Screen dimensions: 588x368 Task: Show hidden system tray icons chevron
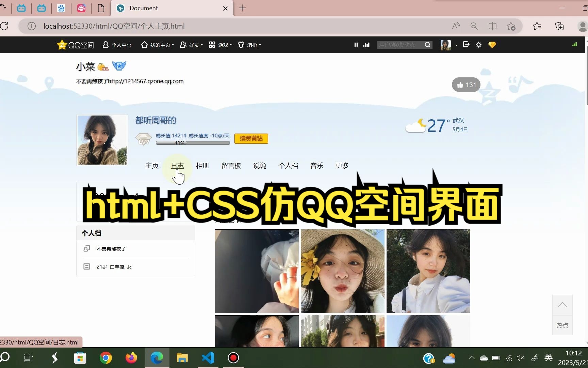tap(471, 358)
